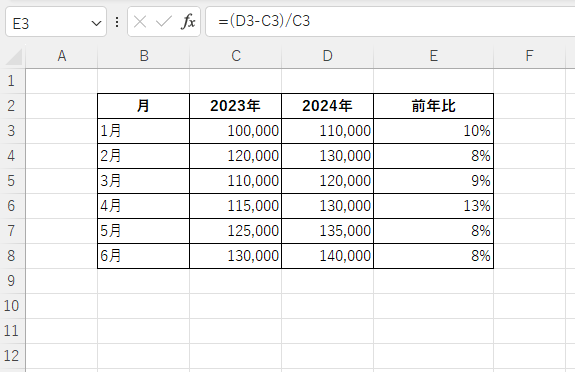Select column C header
The height and width of the screenshot is (372, 575).
pyautogui.click(x=236, y=56)
